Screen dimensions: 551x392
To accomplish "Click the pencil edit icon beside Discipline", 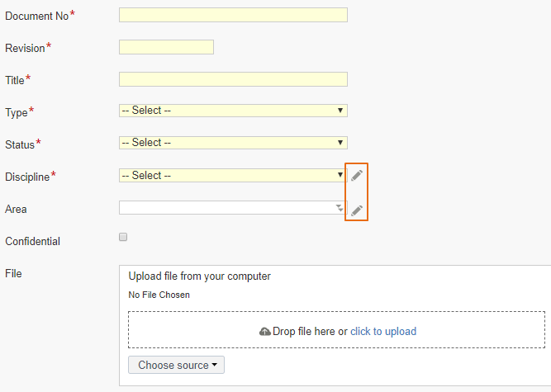I will [357, 175].
